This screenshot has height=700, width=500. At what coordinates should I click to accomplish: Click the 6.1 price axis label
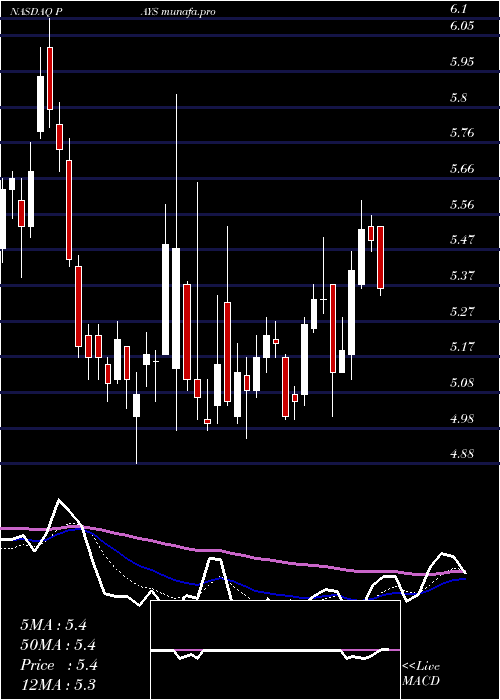click(460, 9)
